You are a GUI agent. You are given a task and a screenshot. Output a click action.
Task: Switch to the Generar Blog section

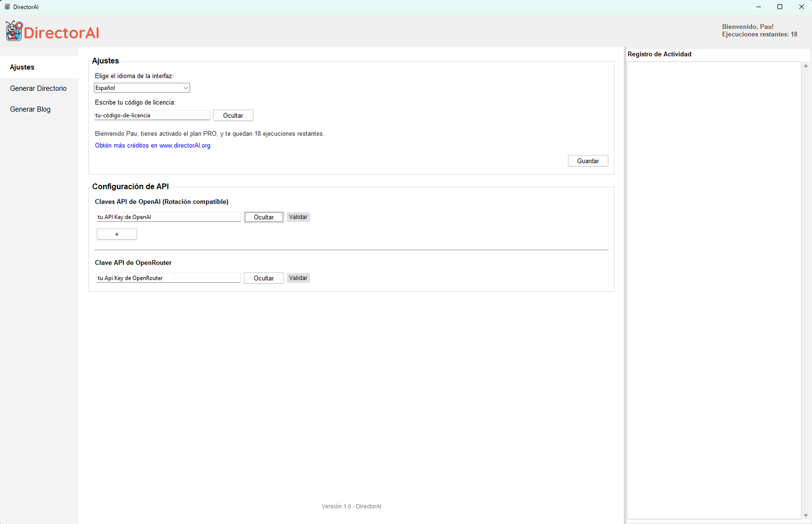click(30, 109)
